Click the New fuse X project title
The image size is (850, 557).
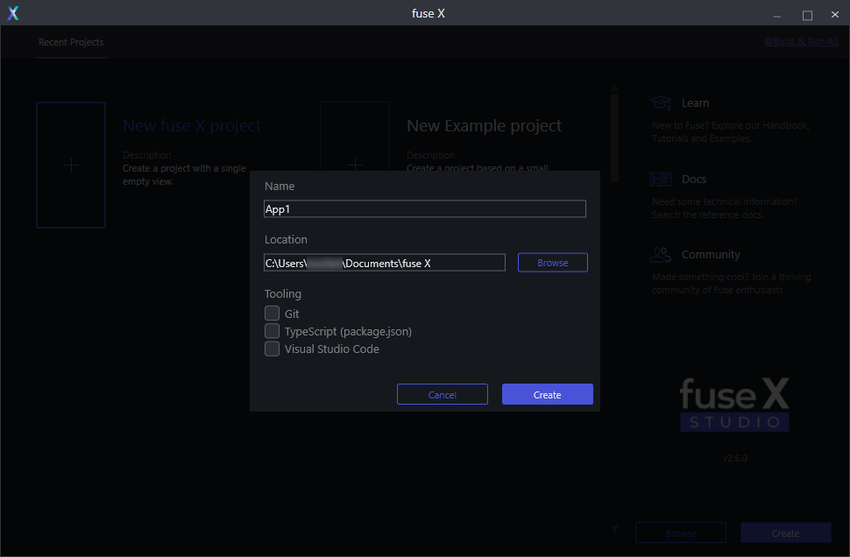pyautogui.click(x=192, y=126)
